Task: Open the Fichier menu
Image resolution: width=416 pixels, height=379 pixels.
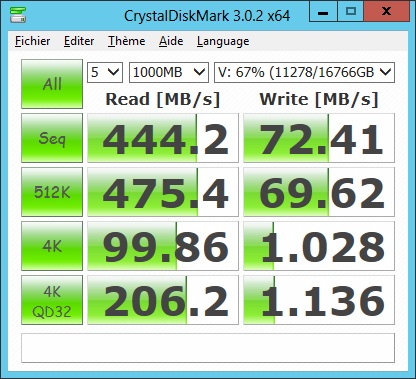Action: click(x=33, y=41)
